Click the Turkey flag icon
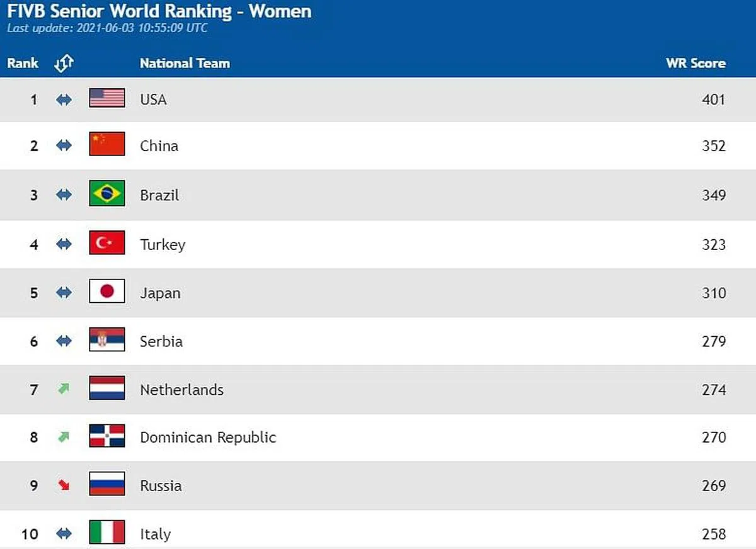 pos(107,243)
